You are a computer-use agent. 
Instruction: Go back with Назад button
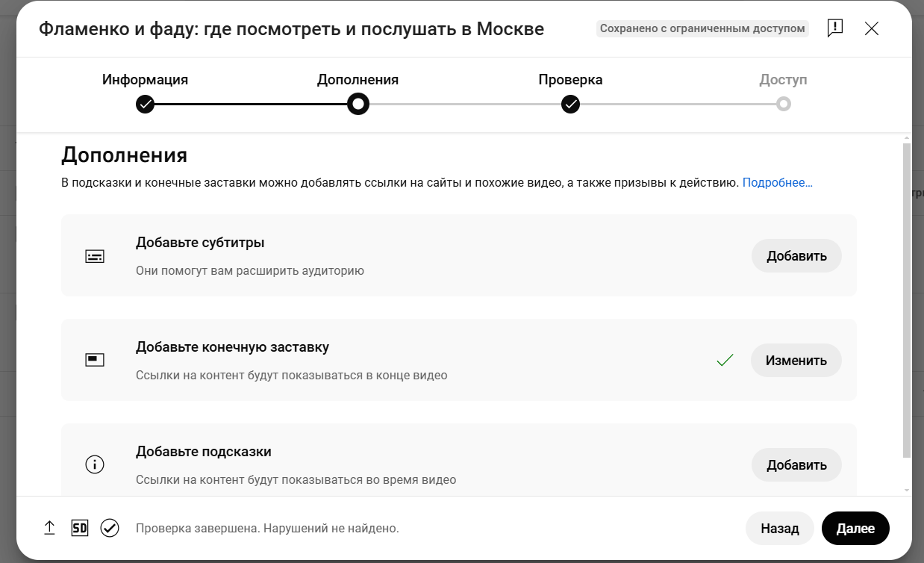coord(780,528)
